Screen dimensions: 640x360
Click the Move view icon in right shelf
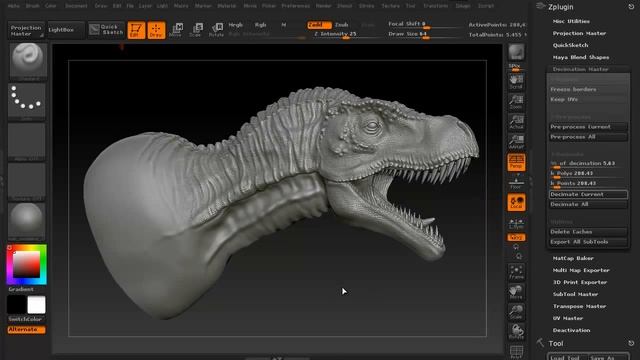click(x=516, y=292)
